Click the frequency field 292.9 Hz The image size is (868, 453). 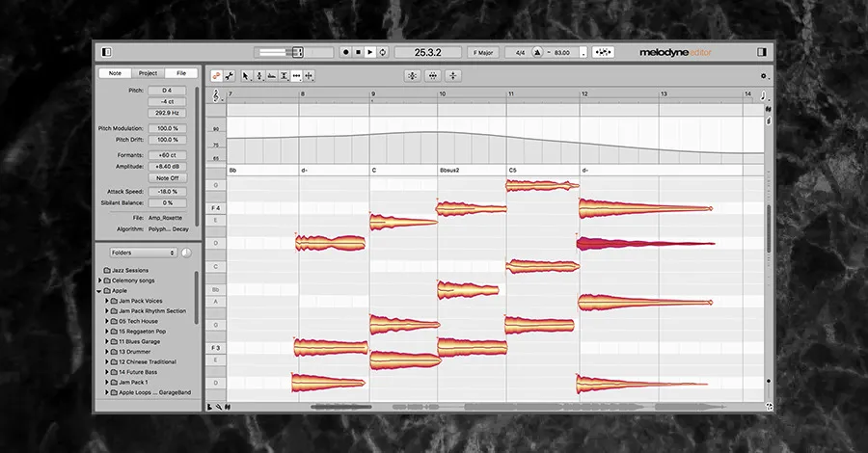point(167,113)
